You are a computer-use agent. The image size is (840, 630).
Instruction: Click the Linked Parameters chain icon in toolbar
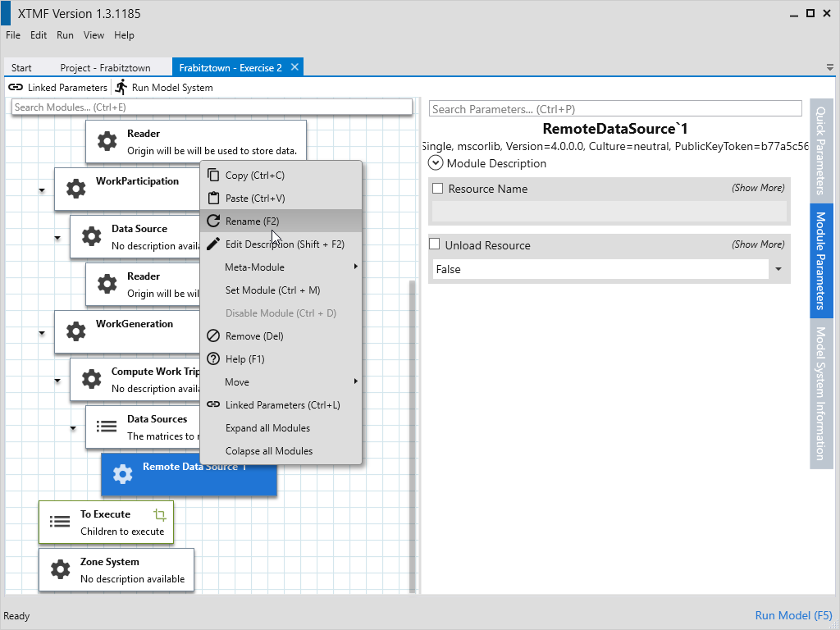[x=16, y=87]
